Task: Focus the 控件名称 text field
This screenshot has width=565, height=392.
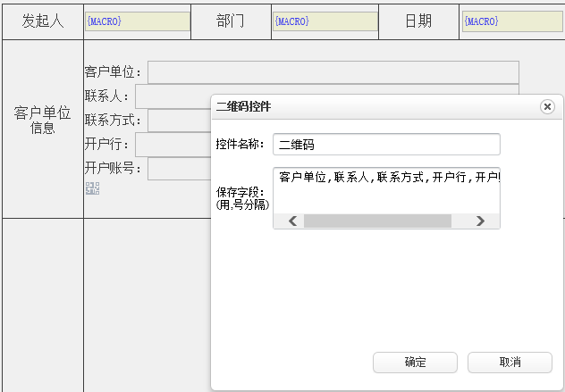Action: [386, 144]
